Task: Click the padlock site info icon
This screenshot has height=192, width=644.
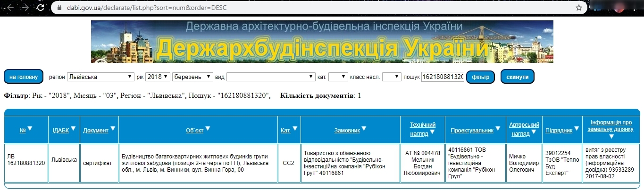Action: pos(59,8)
